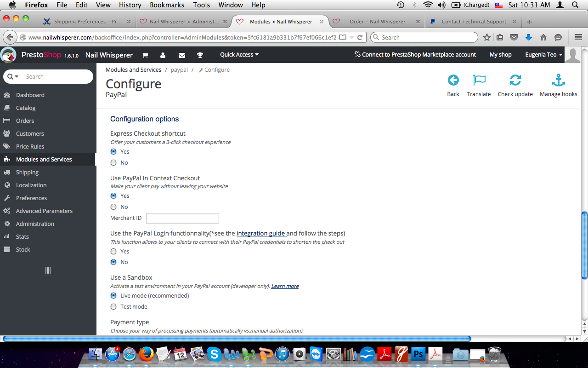Select Yes for Express Checkout shortcut

click(113, 151)
